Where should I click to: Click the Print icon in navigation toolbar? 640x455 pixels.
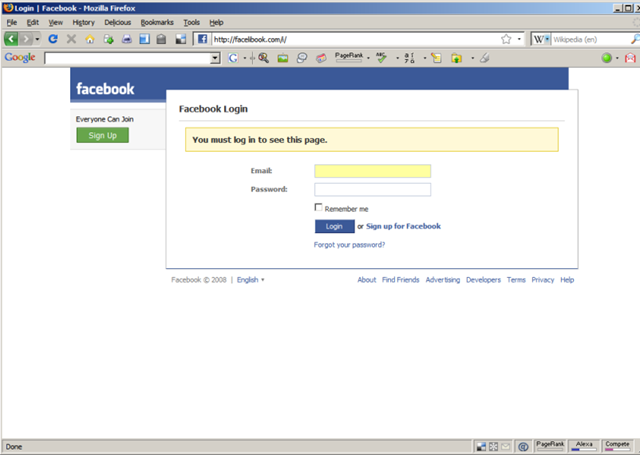click(127, 39)
